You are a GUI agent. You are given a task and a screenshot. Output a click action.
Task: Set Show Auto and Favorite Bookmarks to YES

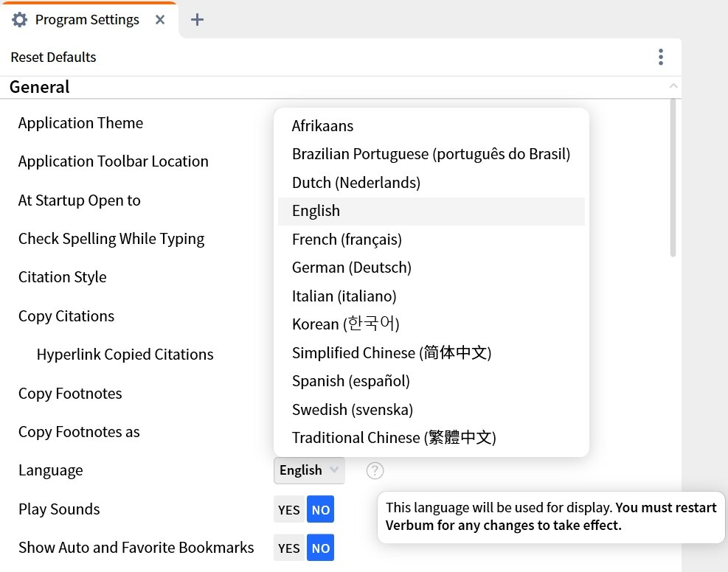(x=288, y=548)
